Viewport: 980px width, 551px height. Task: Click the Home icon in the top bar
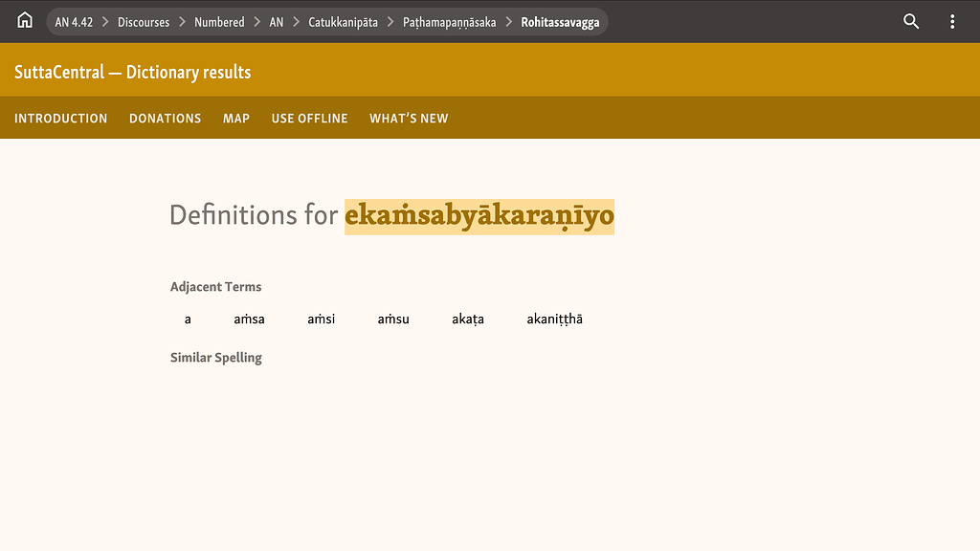[x=24, y=20]
